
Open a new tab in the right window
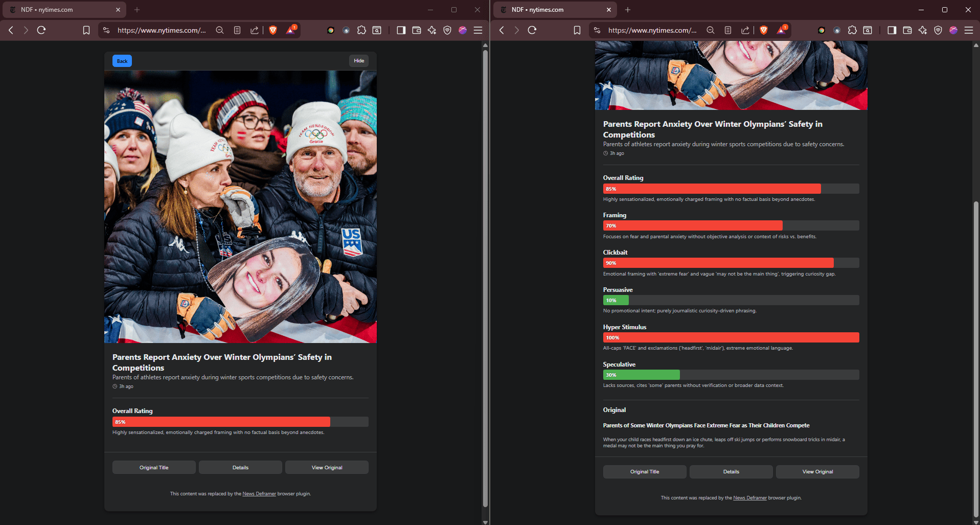click(x=628, y=10)
